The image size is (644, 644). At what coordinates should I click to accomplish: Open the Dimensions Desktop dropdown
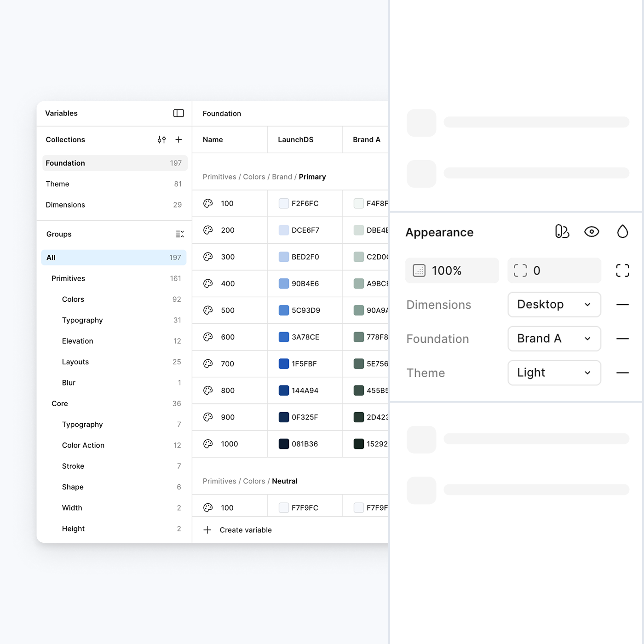(x=554, y=305)
